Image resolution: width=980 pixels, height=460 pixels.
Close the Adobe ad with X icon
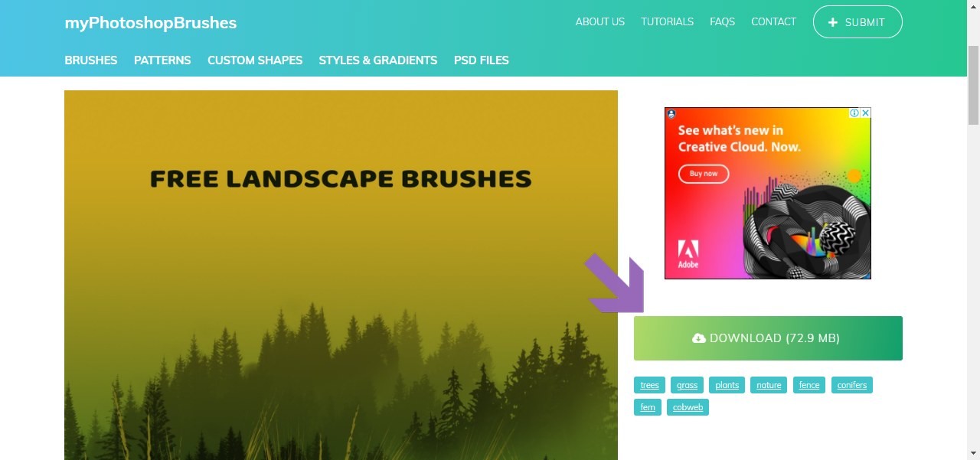pos(865,113)
